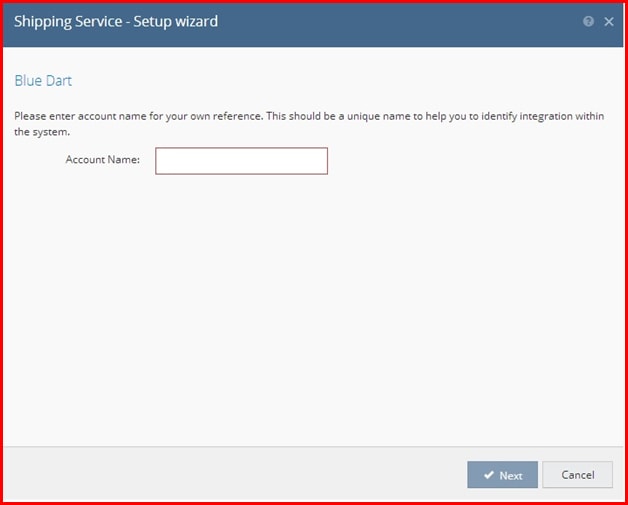Screen dimensions: 628x505
Task: Click the Blue Dart heading
Action: coord(43,80)
